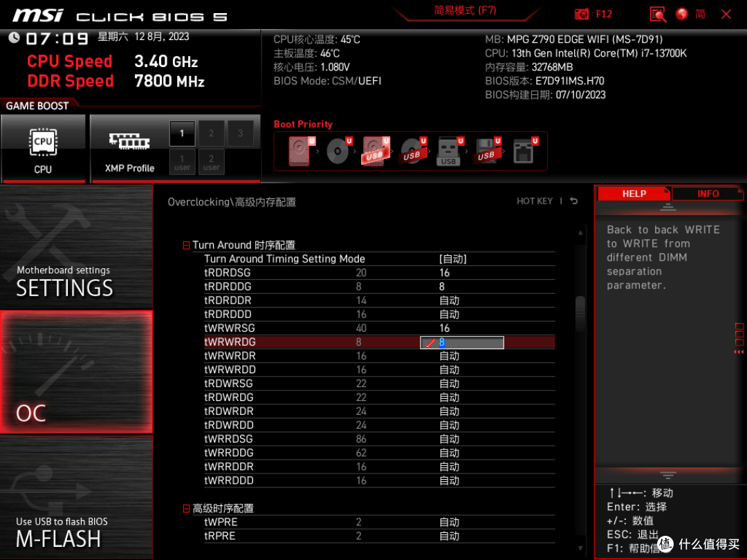Click the Simplified Chinese language indicator
Screen dimensions: 747x560
700,14
